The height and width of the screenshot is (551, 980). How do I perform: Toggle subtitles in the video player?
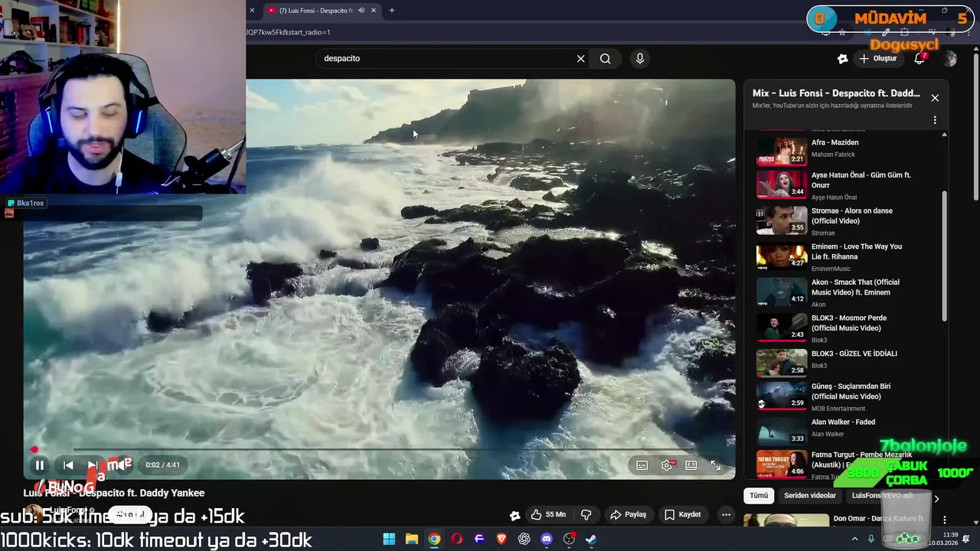642,465
